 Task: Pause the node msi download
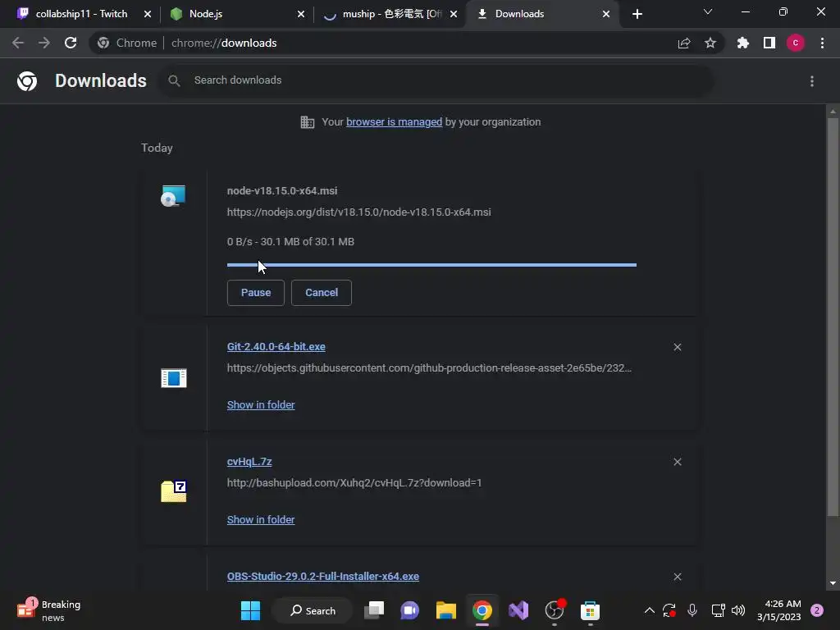(256, 293)
